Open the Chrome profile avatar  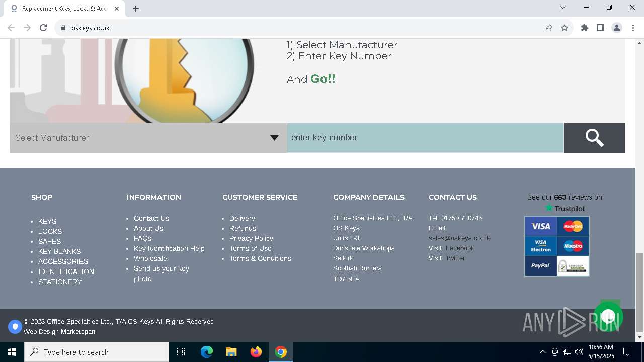[x=617, y=28]
